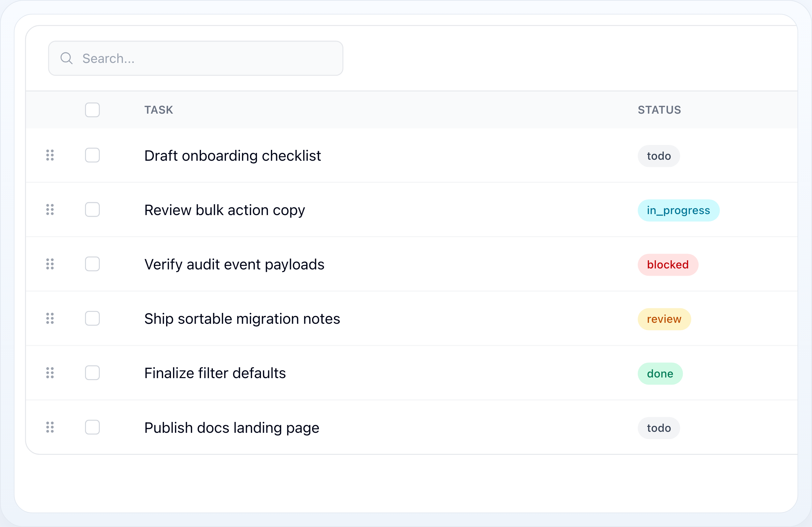Check the Review bulk action copy row
The width and height of the screenshot is (812, 527).
tap(92, 210)
